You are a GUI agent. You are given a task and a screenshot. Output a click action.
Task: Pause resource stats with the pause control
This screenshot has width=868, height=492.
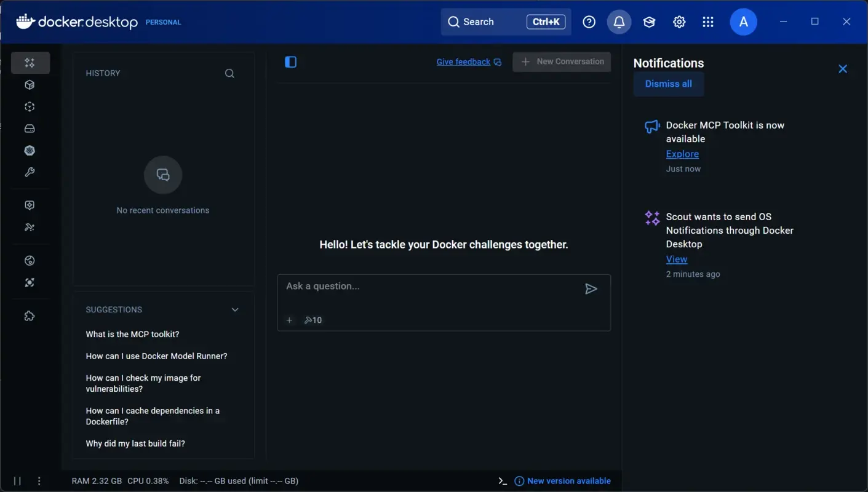(x=17, y=480)
